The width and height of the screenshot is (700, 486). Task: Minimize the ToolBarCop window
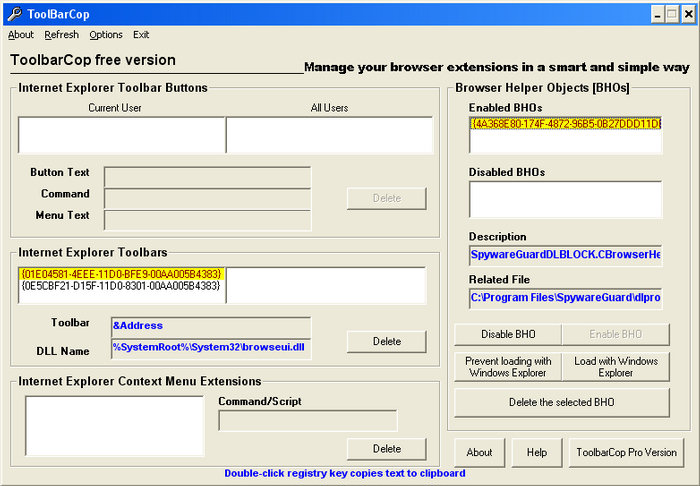pyautogui.click(x=657, y=15)
